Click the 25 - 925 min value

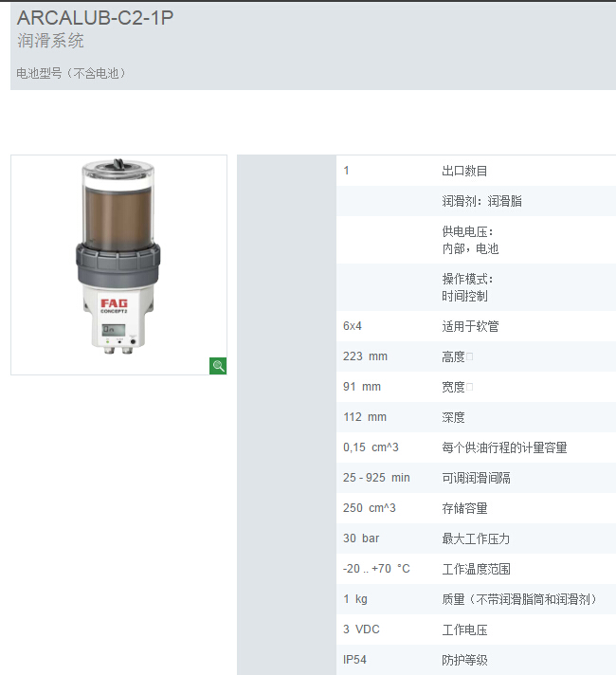point(376,478)
